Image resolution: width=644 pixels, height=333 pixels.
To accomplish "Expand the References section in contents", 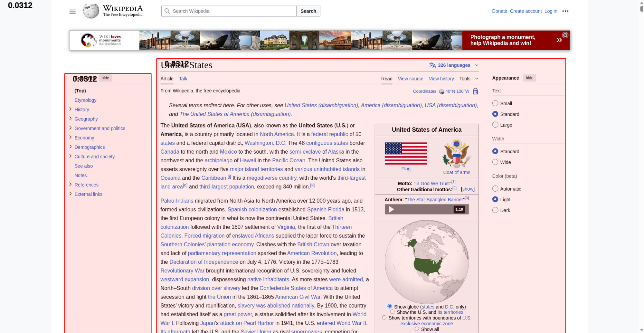I will point(71,184).
